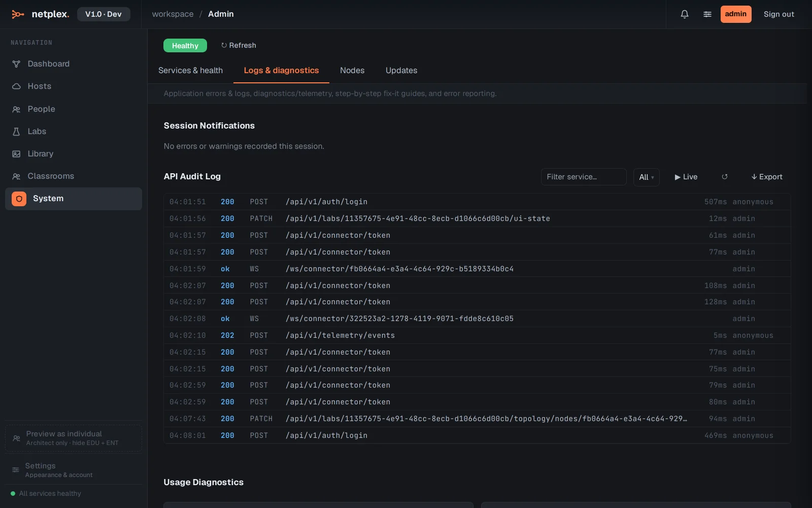Click the People nav icon
This screenshot has height=508, width=812.
click(x=16, y=109)
